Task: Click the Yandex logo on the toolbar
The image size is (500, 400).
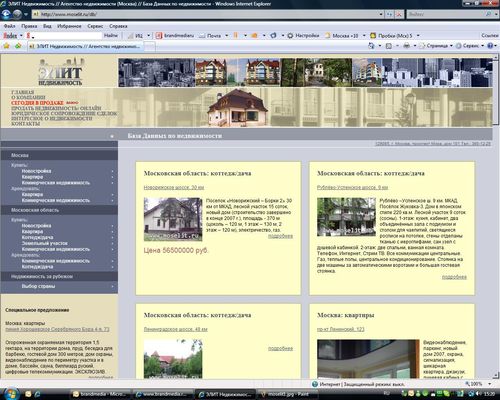Action: [x=10, y=35]
